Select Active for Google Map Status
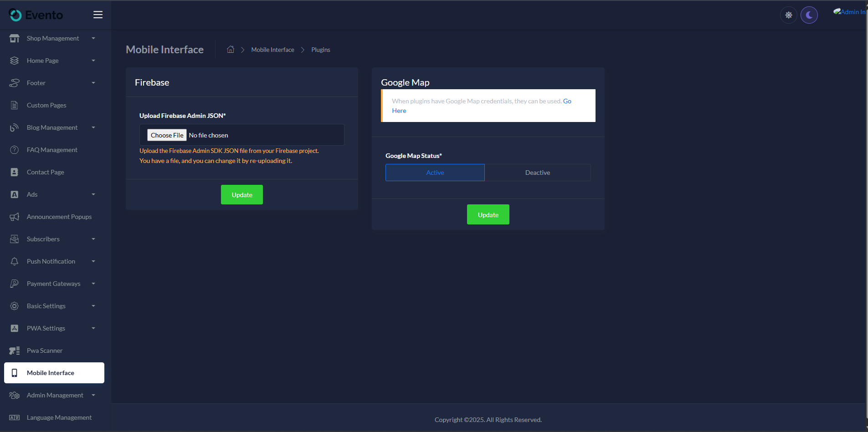This screenshot has width=868, height=432. pyautogui.click(x=435, y=173)
